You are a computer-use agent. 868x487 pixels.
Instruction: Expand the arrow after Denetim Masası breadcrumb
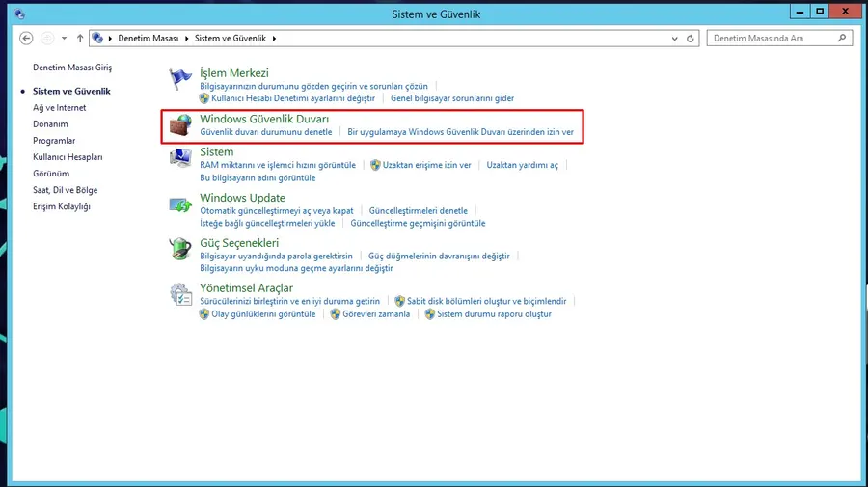pyautogui.click(x=186, y=39)
